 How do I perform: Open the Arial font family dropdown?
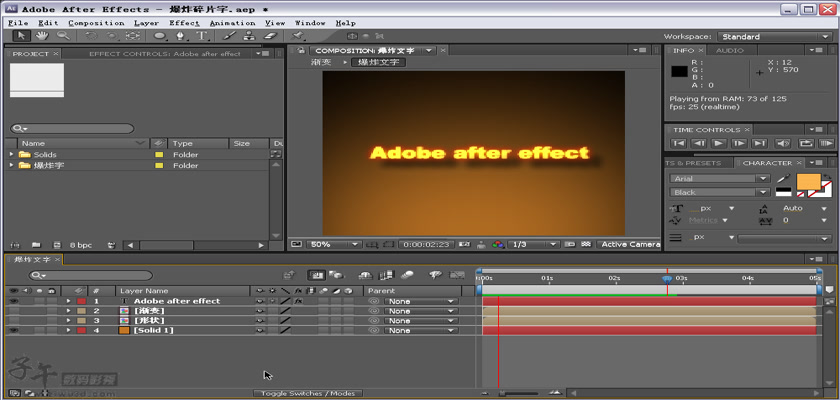click(719, 178)
